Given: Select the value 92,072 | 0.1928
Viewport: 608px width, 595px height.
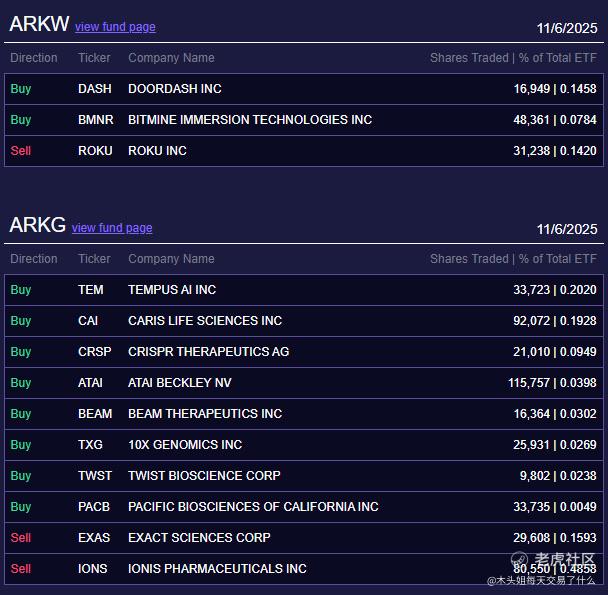Looking at the screenshot, I should (x=555, y=321).
